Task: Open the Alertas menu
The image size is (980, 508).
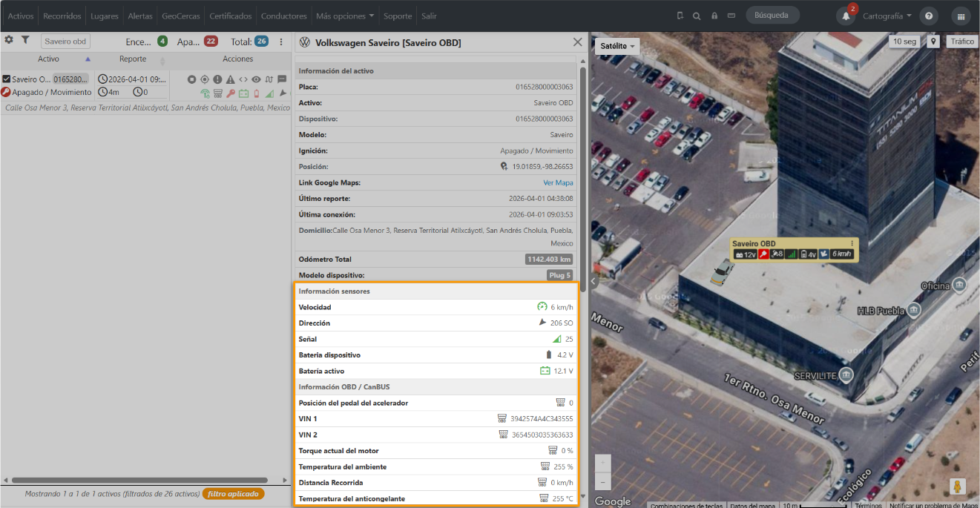Action: (140, 16)
